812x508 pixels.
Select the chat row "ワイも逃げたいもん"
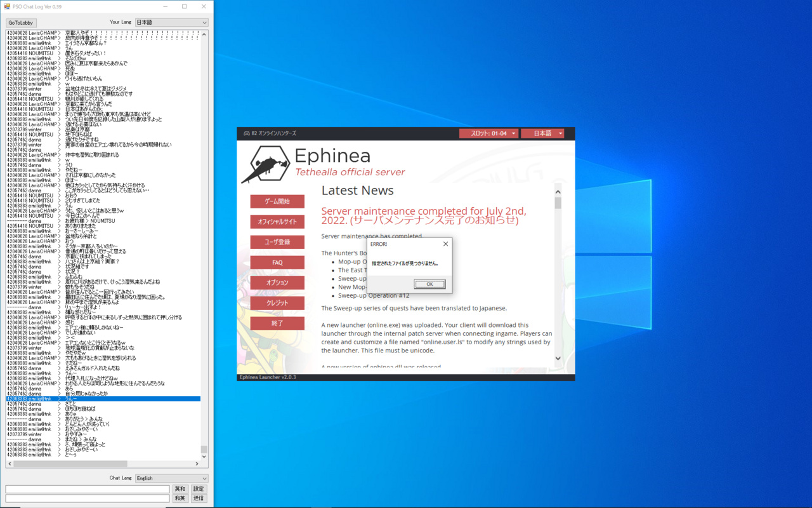pyautogui.click(x=103, y=79)
